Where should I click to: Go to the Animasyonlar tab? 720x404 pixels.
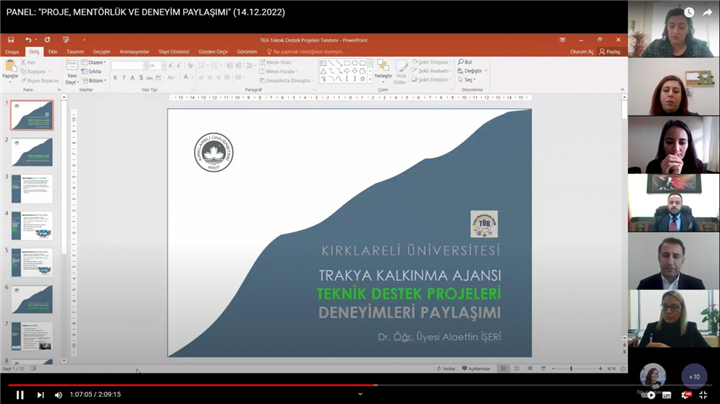(x=134, y=52)
